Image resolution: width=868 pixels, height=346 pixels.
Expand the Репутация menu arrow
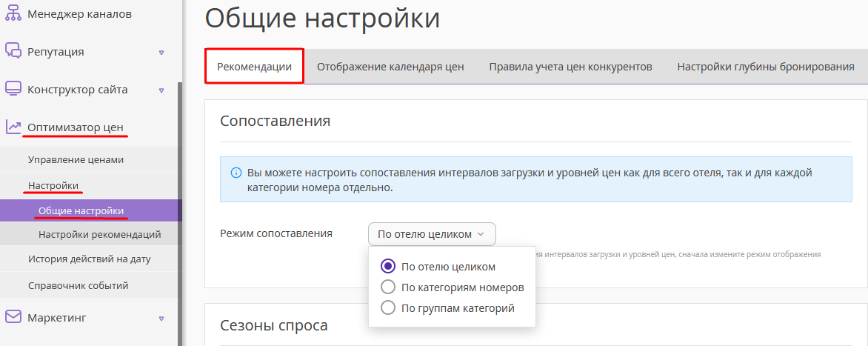click(161, 53)
